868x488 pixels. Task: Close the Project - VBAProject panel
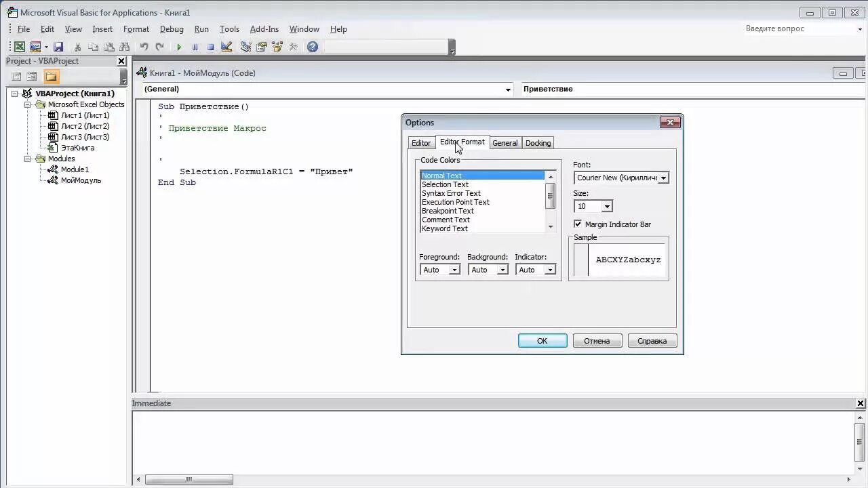pos(121,61)
